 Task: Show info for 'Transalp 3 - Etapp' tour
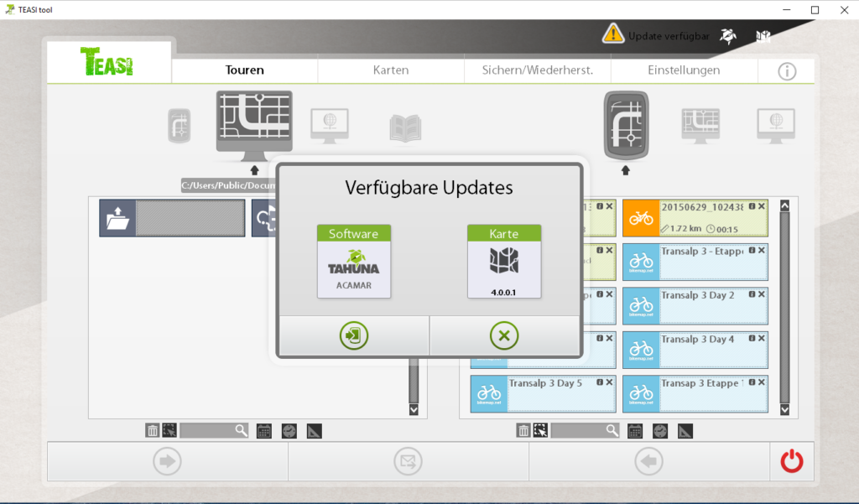pyautogui.click(x=752, y=251)
